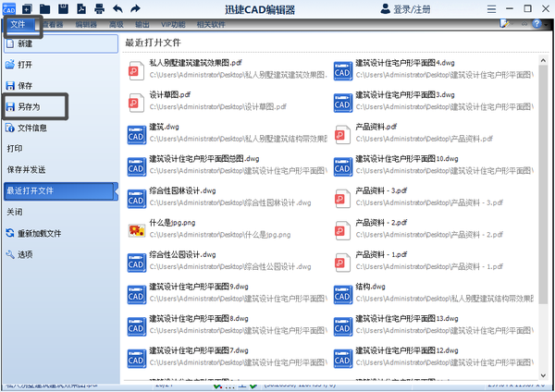Open 选项 in the file menu

click(61, 255)
